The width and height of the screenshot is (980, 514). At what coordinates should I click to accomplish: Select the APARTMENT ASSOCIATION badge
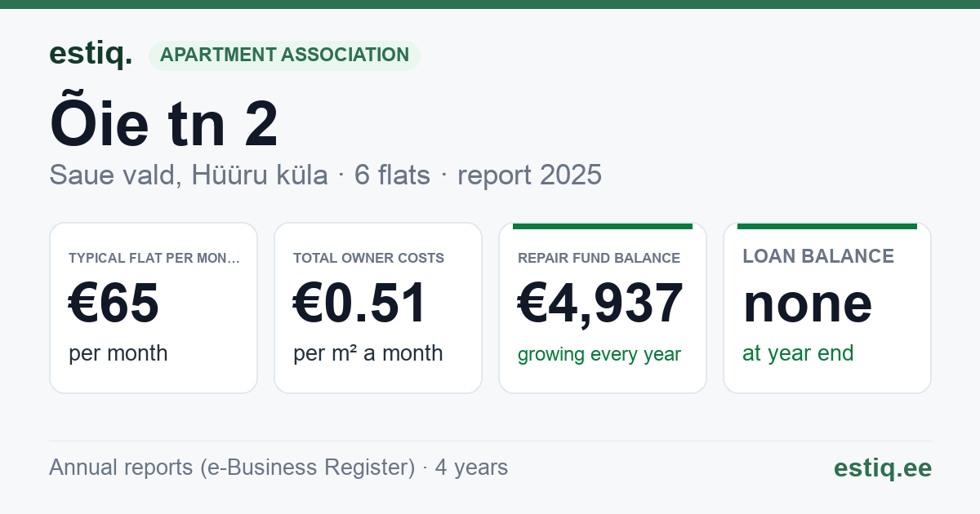(284, 55)
